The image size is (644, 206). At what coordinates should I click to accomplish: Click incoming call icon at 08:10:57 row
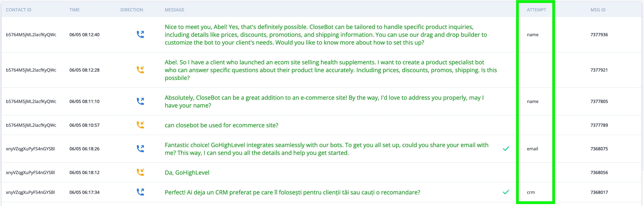(x=140, y=125)
